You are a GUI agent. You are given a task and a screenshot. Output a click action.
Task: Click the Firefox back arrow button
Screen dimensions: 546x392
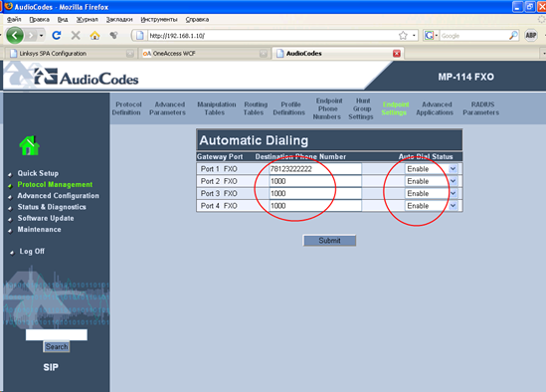[15, 35]
